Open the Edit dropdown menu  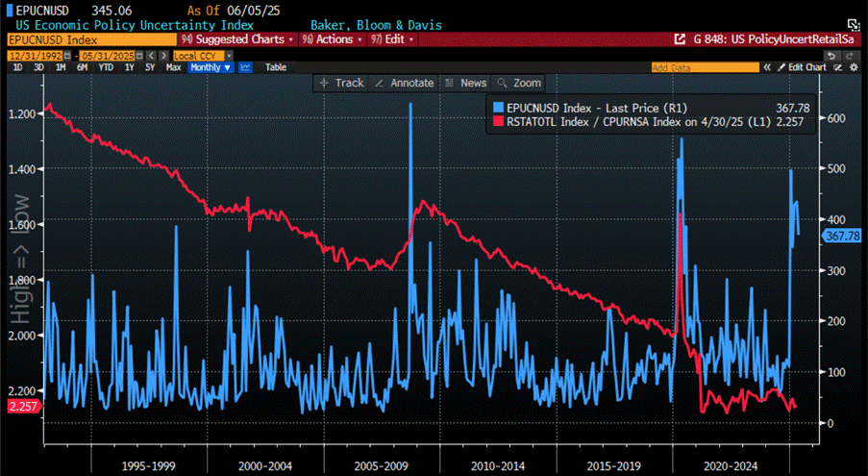392,39
